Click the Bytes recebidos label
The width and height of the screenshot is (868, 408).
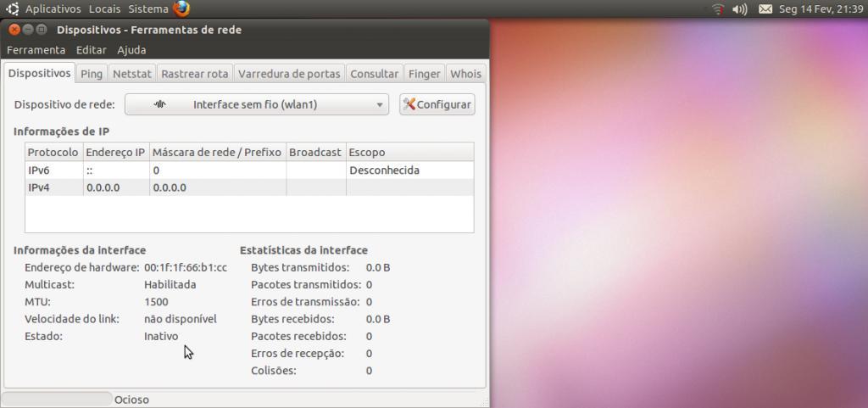click(292, 320)
